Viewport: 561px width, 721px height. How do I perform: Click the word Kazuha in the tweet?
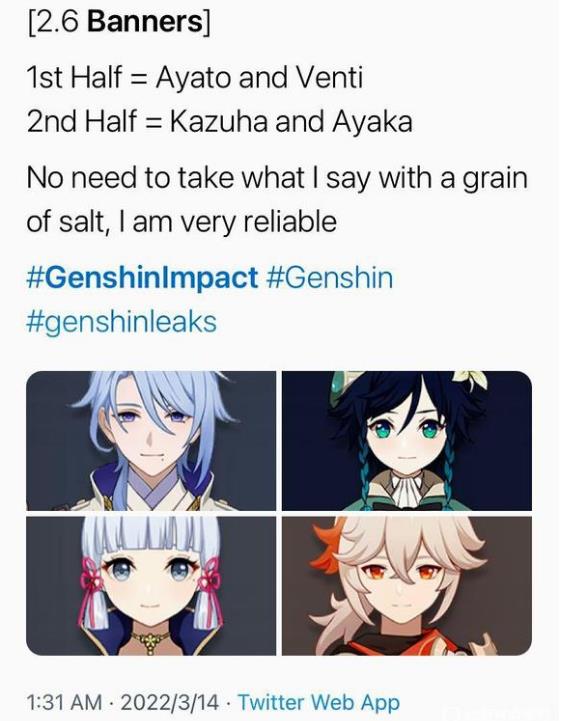pos(219,121)
